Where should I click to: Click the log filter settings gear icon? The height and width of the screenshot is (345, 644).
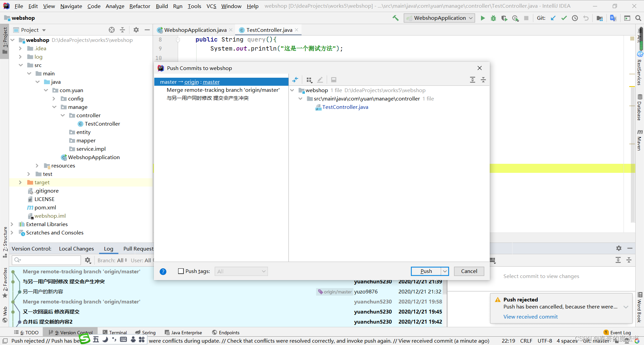pos(88,260)
